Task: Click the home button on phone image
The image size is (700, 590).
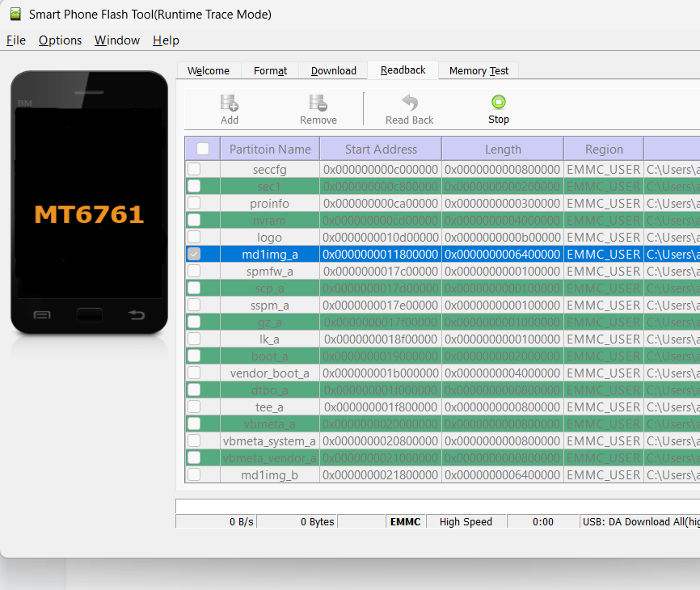Action: 90,314
